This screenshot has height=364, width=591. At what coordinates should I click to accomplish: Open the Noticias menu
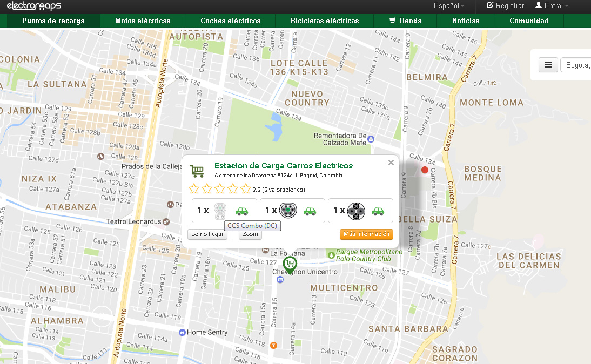pos(466,21)
